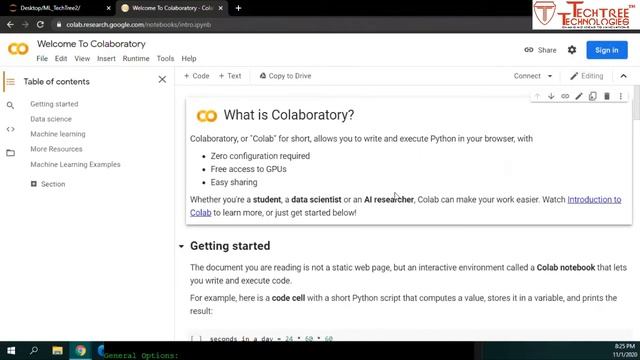Select Machine Learning Examples in contents
This screenshot has height=360, width=640.
point(76,164)
